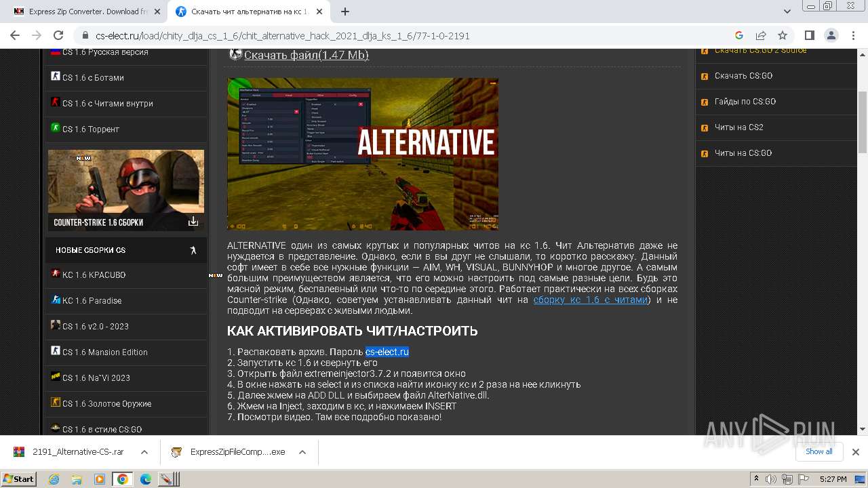Bookmark this page with the star icon
Image resolution: width=868 pixels, height=488 pixels.
[783, 35]
